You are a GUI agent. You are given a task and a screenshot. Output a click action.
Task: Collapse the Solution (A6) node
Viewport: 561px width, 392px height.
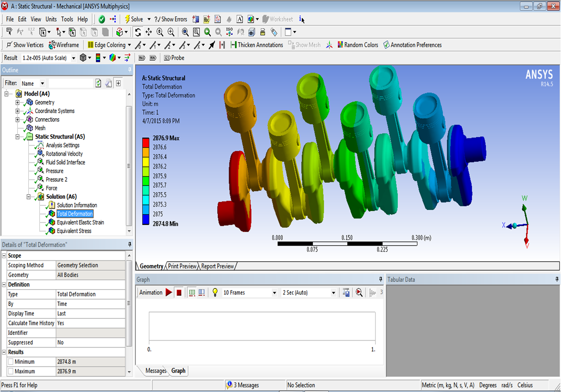click(x=29, y=197)
